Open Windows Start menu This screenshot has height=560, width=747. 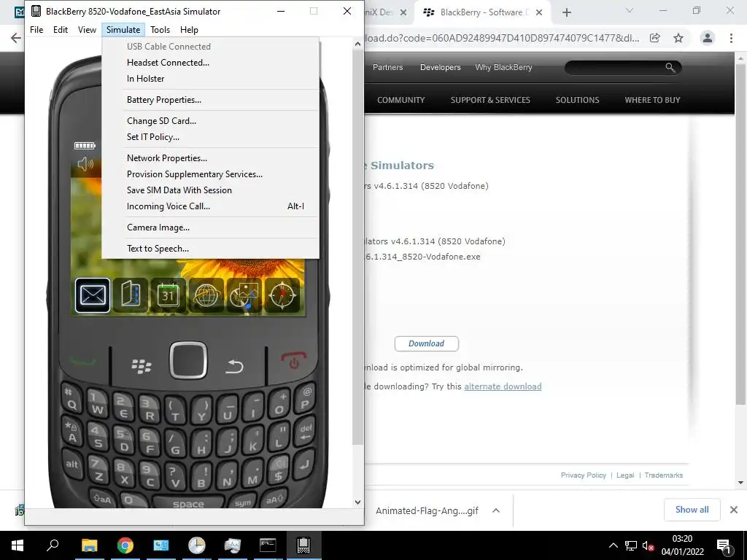tap(18, 545)
